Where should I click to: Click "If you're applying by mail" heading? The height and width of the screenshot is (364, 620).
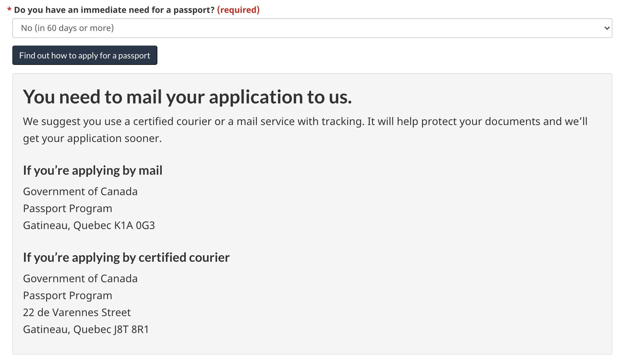coord(93,170)
